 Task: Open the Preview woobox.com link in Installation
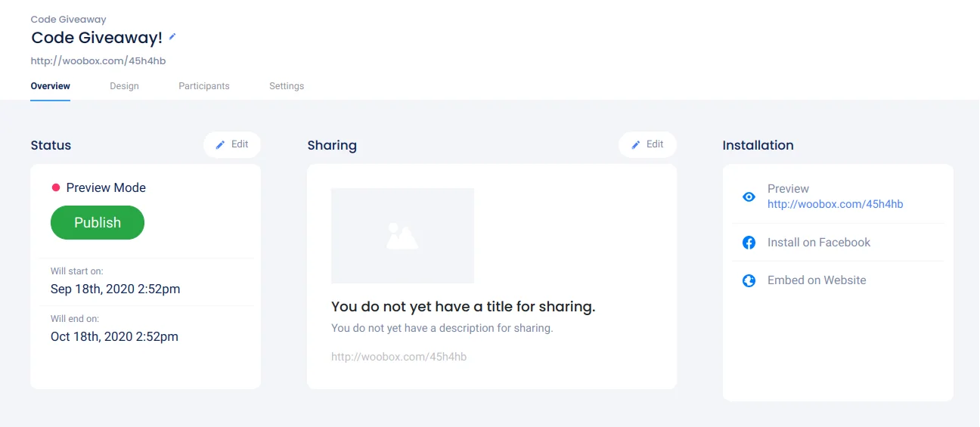click(x=835, y=204)
